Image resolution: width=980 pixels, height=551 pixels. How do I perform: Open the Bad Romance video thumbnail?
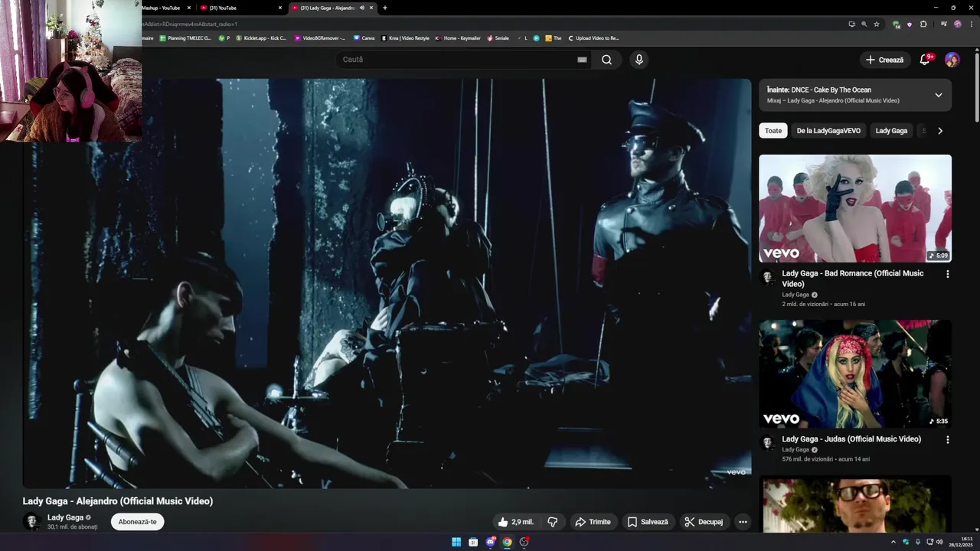pyautogui.click(x=855, y=209)
